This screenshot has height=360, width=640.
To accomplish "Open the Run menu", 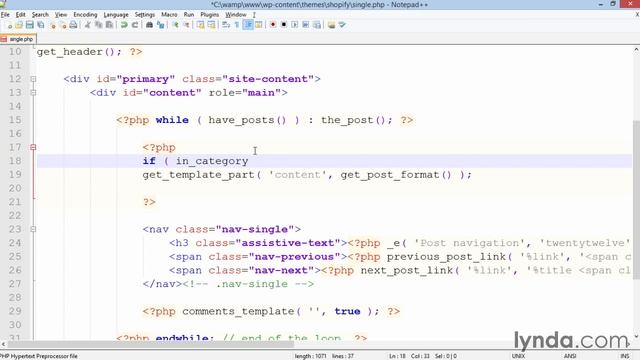I will tap(189, 15).
